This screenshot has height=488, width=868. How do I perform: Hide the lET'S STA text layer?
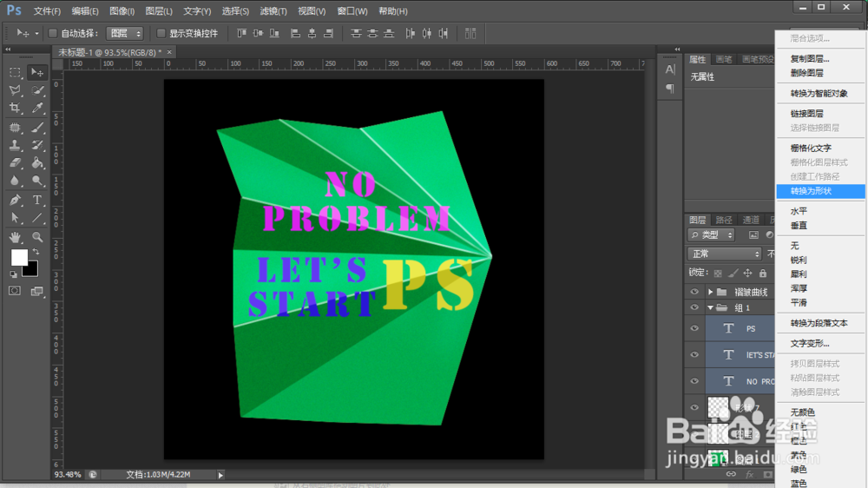[x=694, y=354]
